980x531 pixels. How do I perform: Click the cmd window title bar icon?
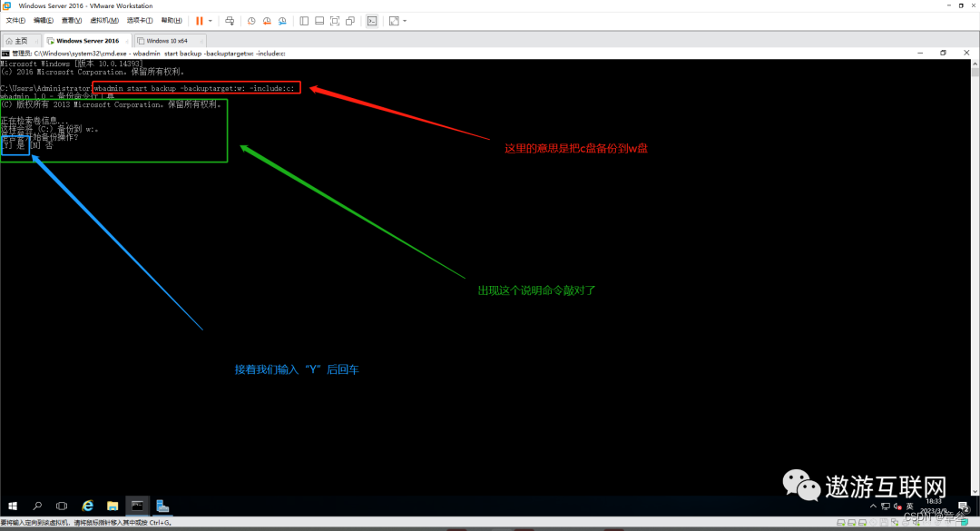pyautogui.click(x=5, y=54)
